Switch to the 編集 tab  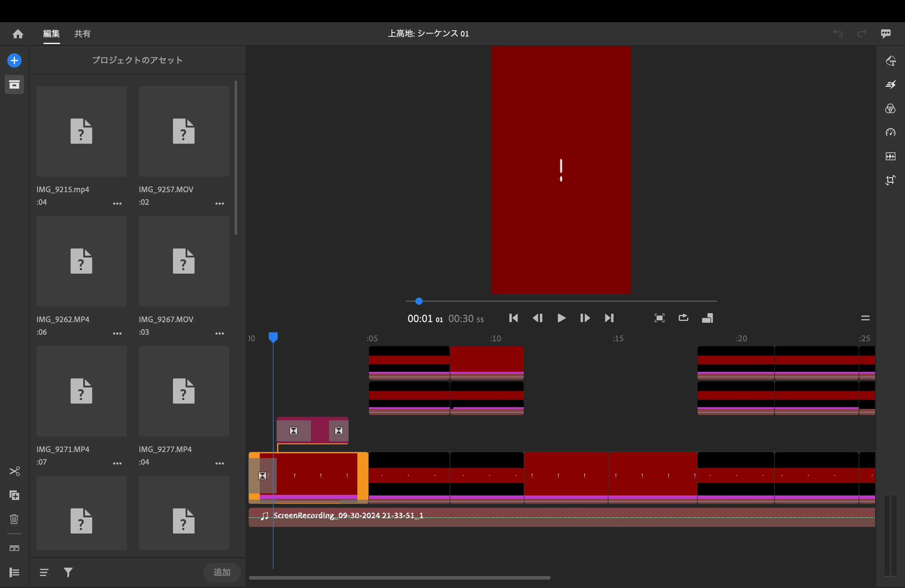pyautogui.click(x=51, y=34)
